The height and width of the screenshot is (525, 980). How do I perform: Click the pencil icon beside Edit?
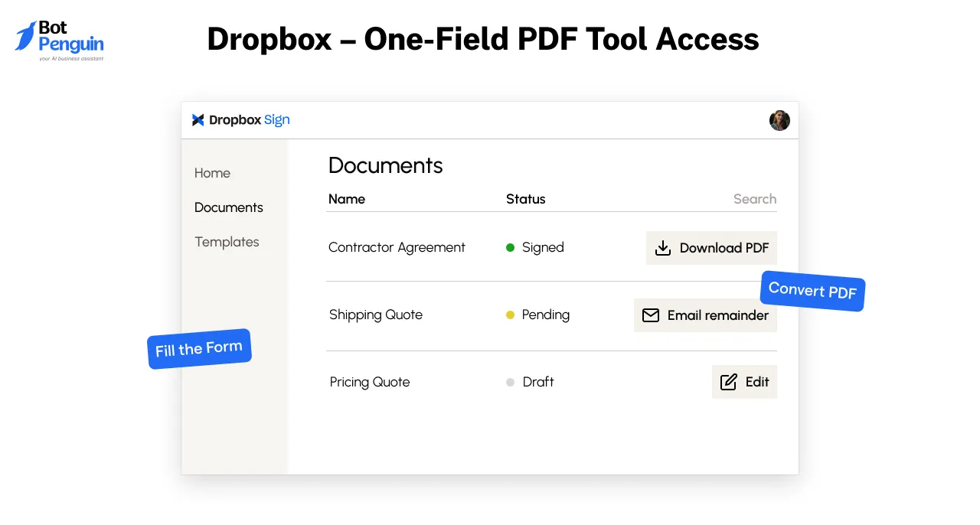pyautogui.click(x=728, y=381)
